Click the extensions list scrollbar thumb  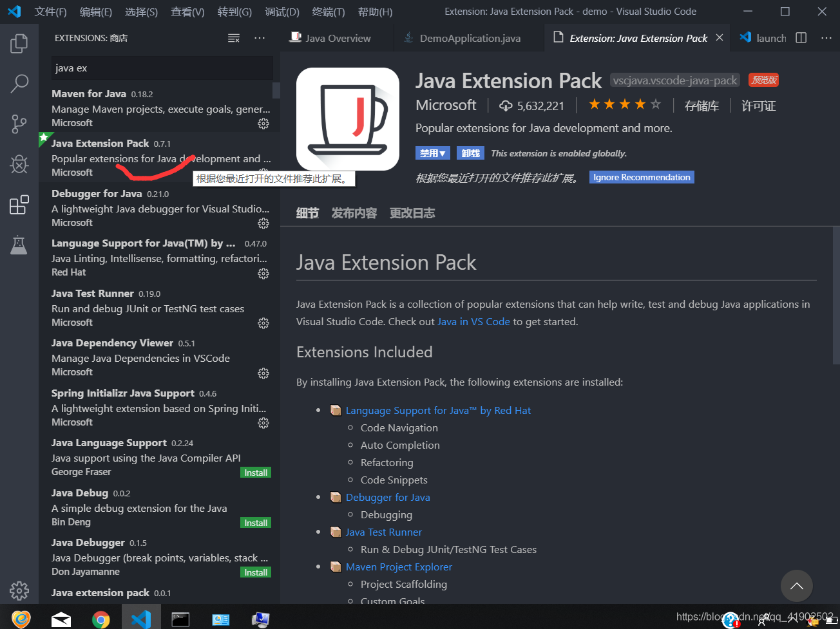pyautogui.click(x=276, y=91)
